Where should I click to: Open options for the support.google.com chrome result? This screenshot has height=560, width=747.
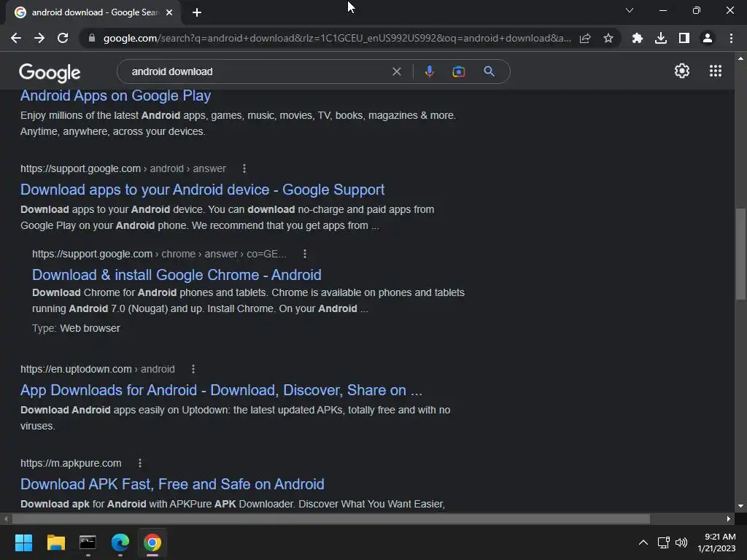pos(305,254)
